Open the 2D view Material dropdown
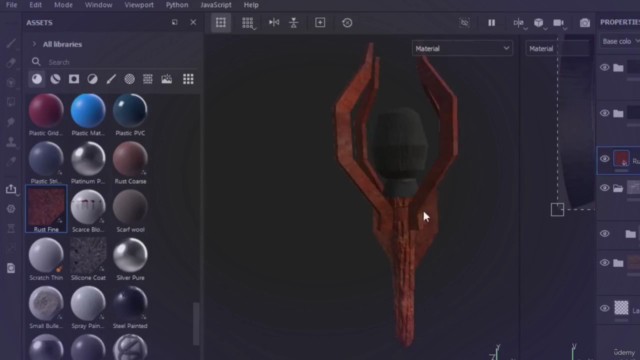Viewport: 640px width, 360px height. (x=557, y=49)
